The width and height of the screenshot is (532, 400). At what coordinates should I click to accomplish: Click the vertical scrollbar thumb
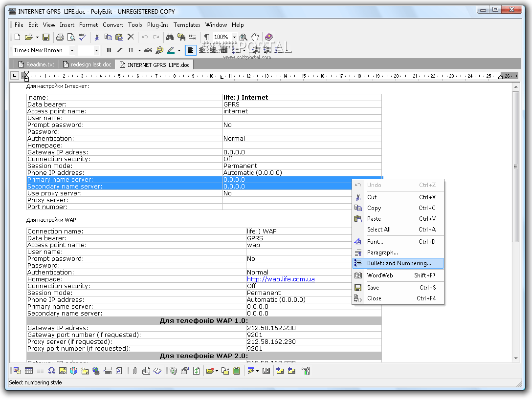point(516,167)
